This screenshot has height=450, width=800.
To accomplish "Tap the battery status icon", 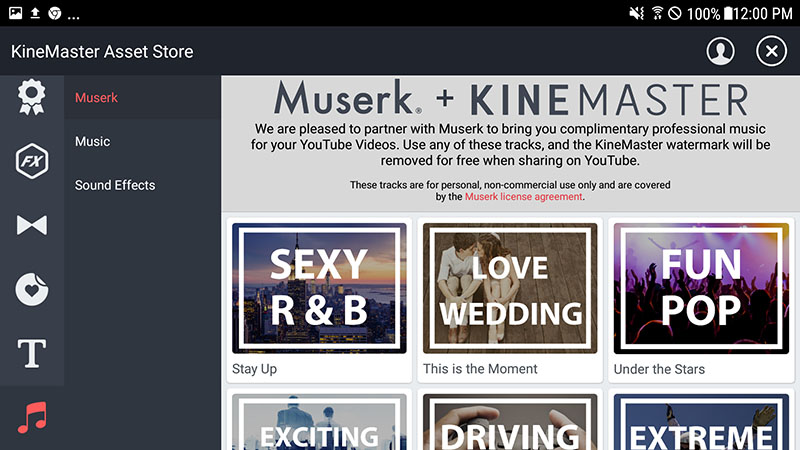I will 728,13.
